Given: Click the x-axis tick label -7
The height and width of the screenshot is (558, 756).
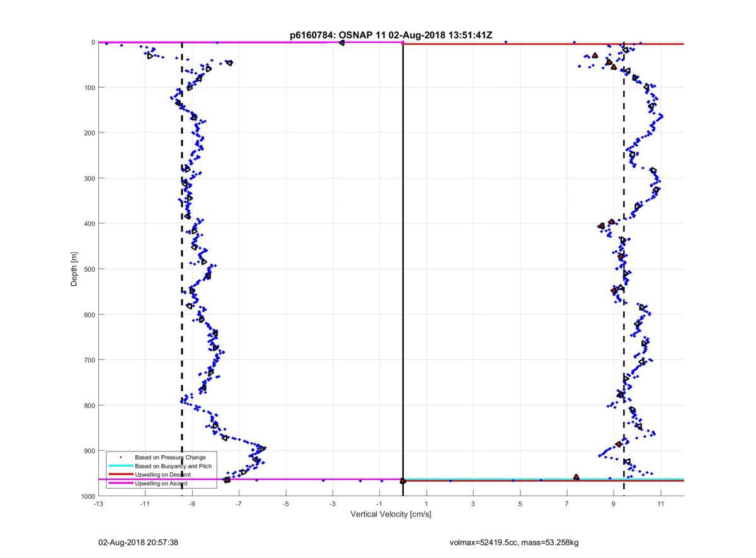Looking at the screenshot, I should click(239, 504).
